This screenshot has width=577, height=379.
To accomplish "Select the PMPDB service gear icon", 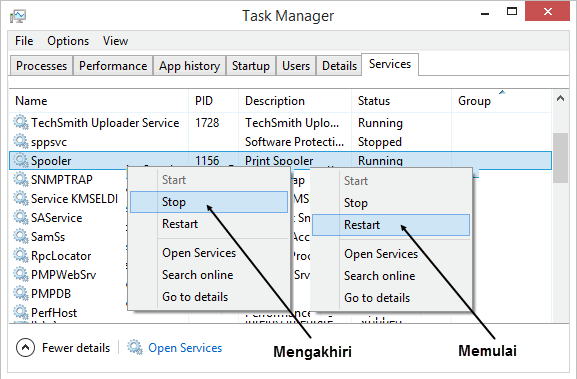I will tap(21, 294).
